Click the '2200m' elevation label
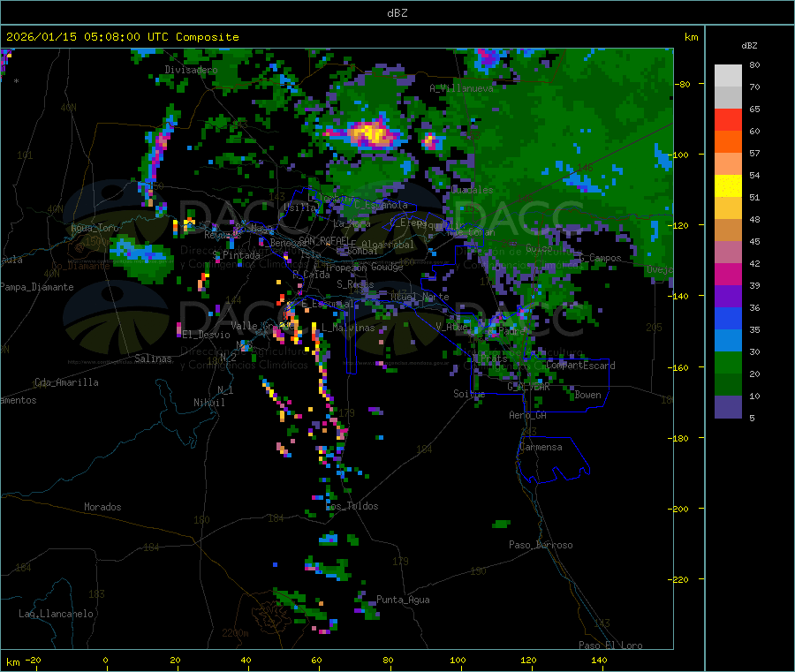795x672 pixels. [235, 633]
